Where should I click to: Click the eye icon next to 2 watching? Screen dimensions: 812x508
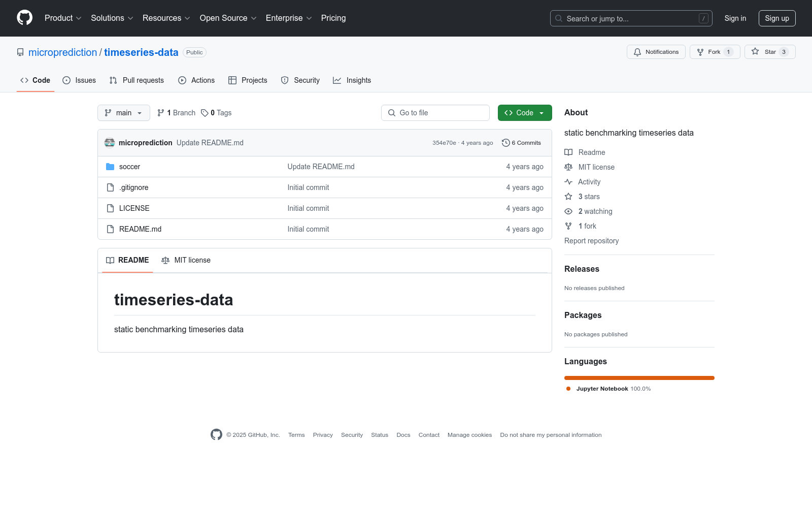568,211
